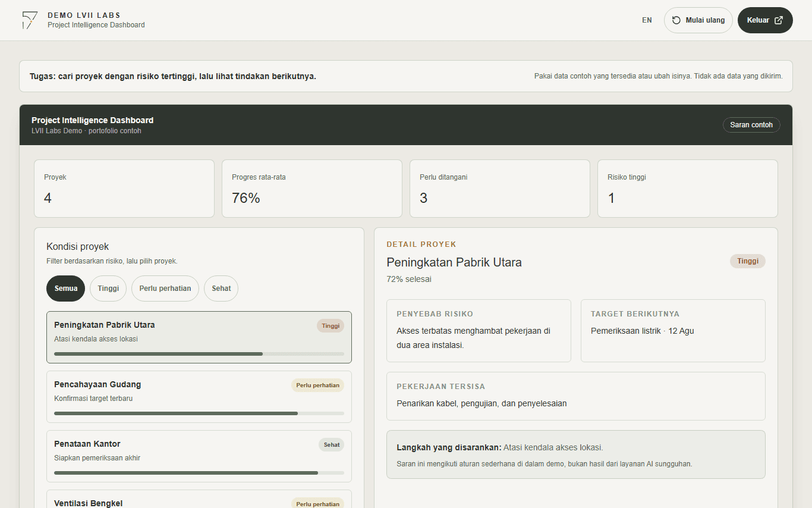Click the LVII Labs logo icon
The height and width of the screenshot is (508, 812).
point(30,20)
